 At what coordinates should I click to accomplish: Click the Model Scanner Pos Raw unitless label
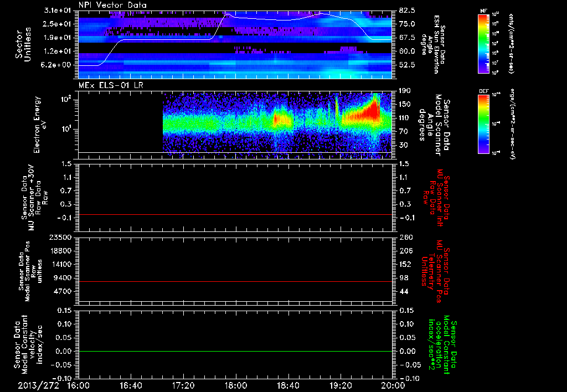(x=30, y=272)
